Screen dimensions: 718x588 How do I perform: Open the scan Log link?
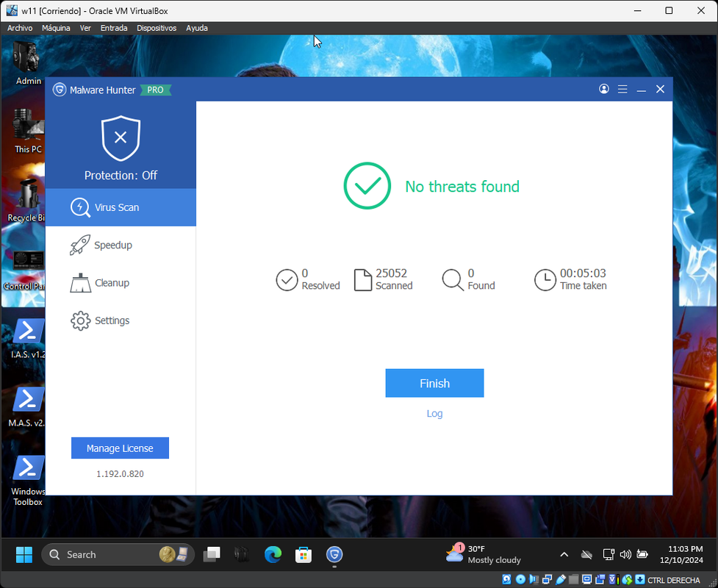434,414
